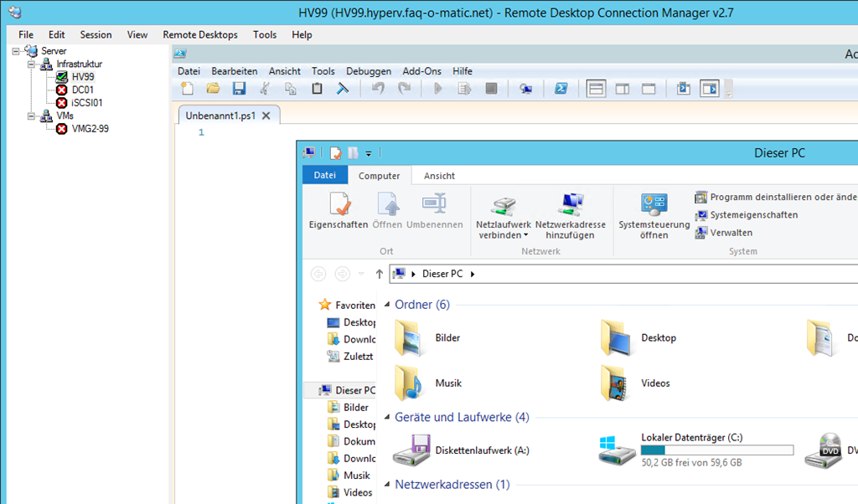The image size is (858, 504).
Task: Clear the console pane with the brush icon
Action: click(x=343, y=89)
